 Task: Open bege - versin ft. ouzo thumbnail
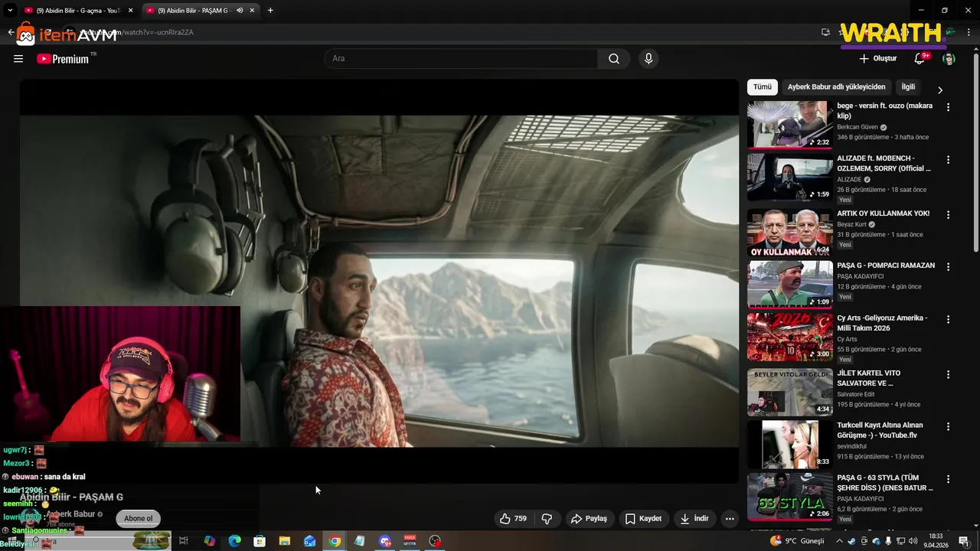tap(790, 125)
